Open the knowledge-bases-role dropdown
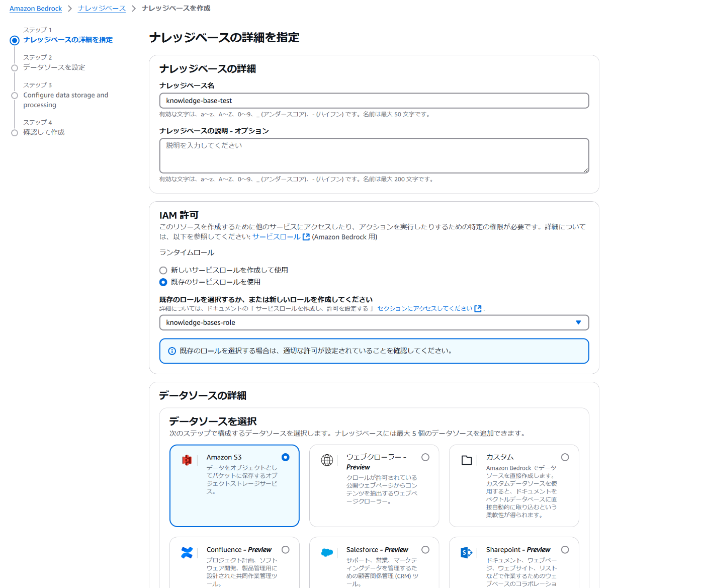The image size is (704, 588). 374,322
